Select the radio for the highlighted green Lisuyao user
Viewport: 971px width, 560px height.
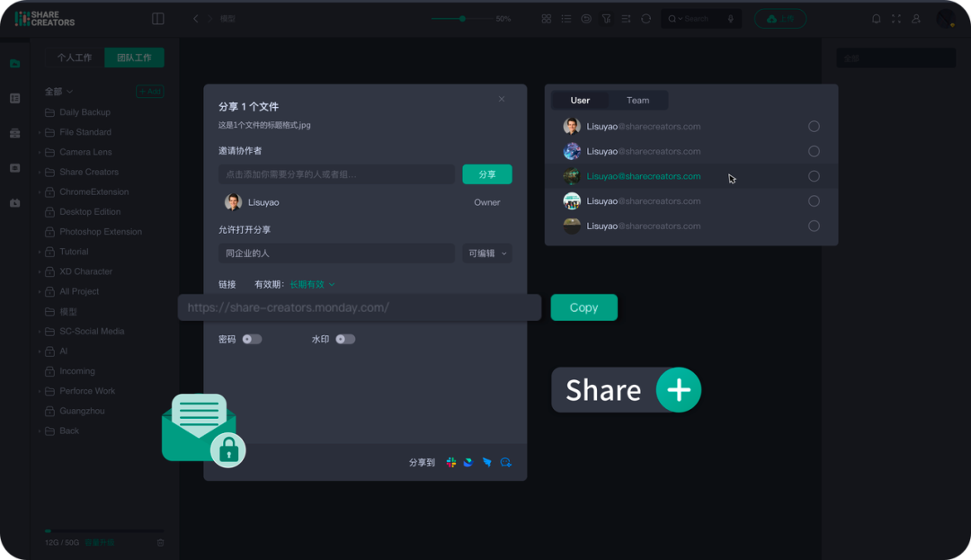point(814,176)
